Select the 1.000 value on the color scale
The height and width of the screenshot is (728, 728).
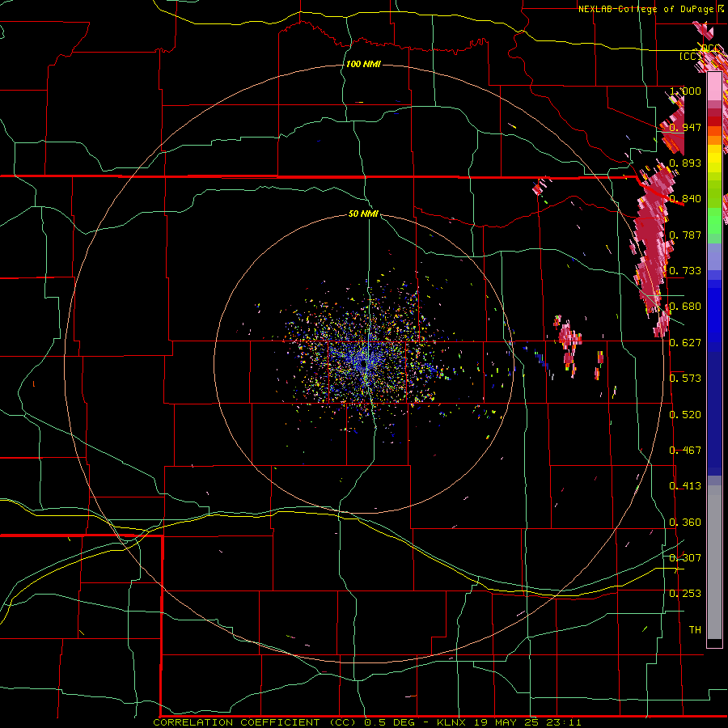click(685, 91)
